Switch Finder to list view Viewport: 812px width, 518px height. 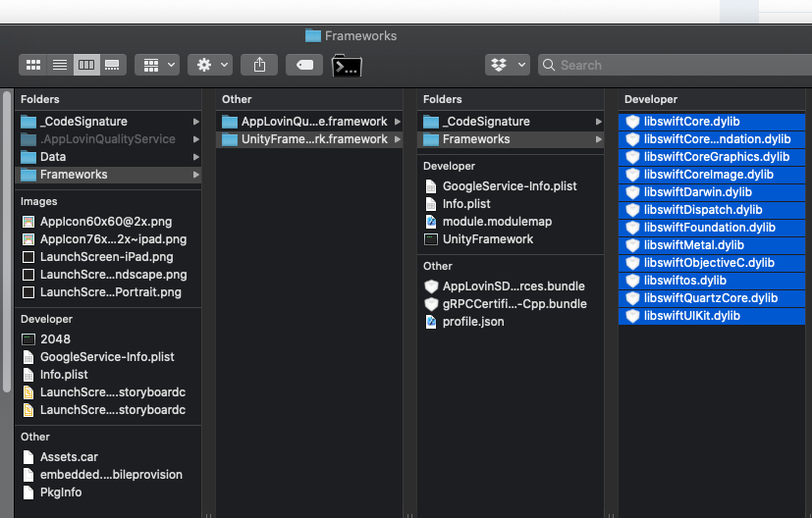pyautogui.click(x=60, y=65)
